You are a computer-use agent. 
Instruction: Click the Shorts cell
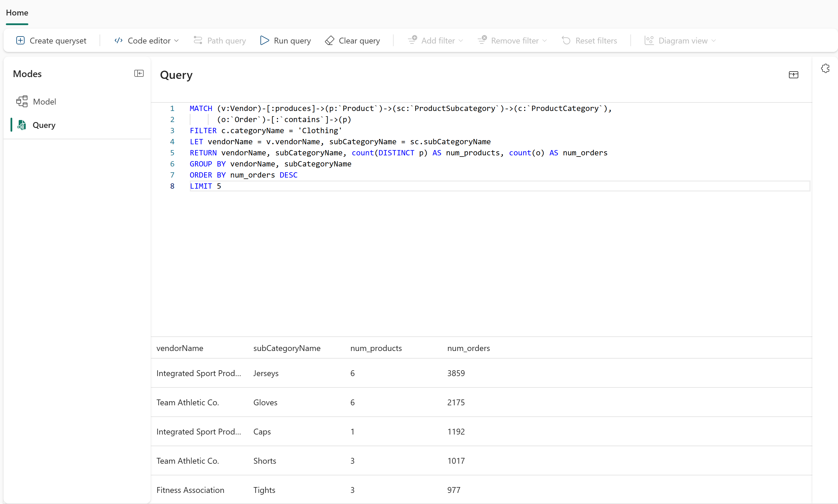265,461
